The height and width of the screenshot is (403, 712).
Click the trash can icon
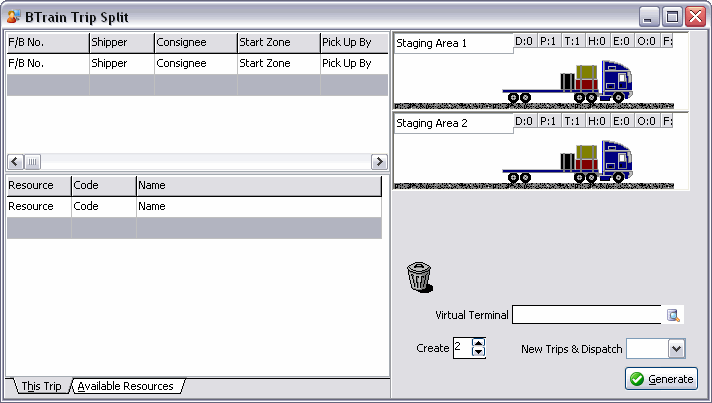tap(419, 277)
